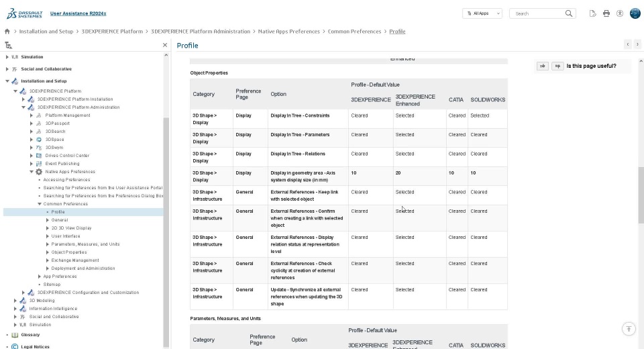Collapse Common Preferences tree node
The image size is (644, 349).
[x=40, y=204]
